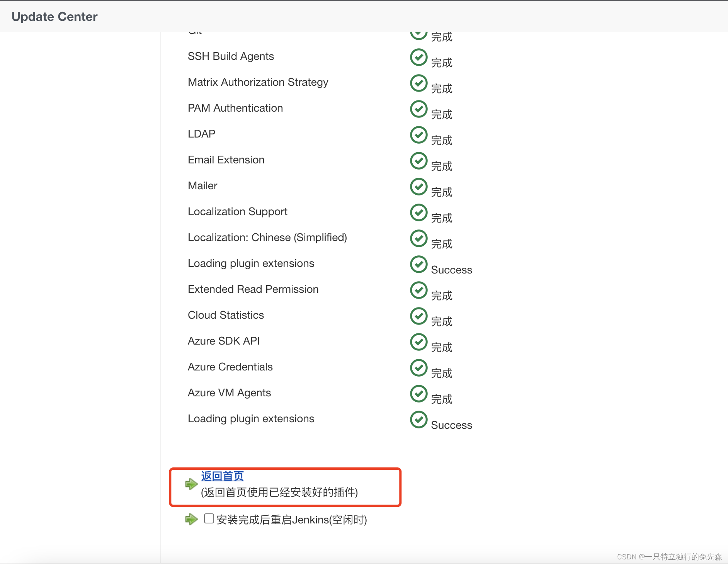Select the Azure VM Agents plugin name
Viewport: 728px width, 564px height.
click(229, 393)
